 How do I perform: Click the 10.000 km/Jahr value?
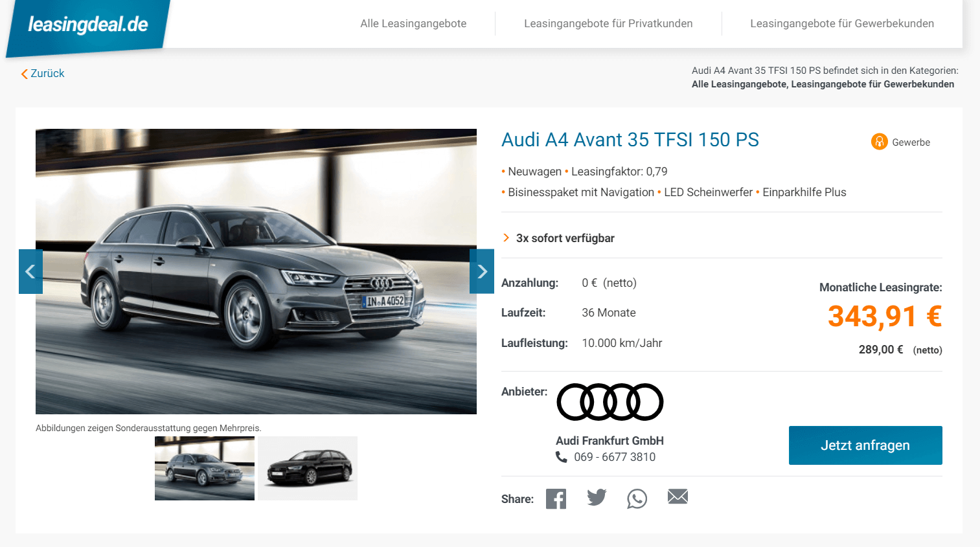click(622, 343)
